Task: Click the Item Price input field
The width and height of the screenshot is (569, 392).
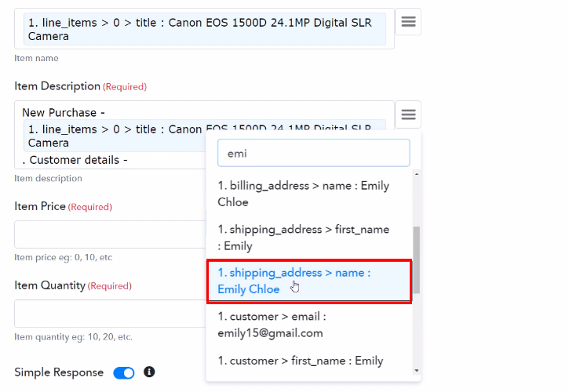Action: click(x=111, y=234)
